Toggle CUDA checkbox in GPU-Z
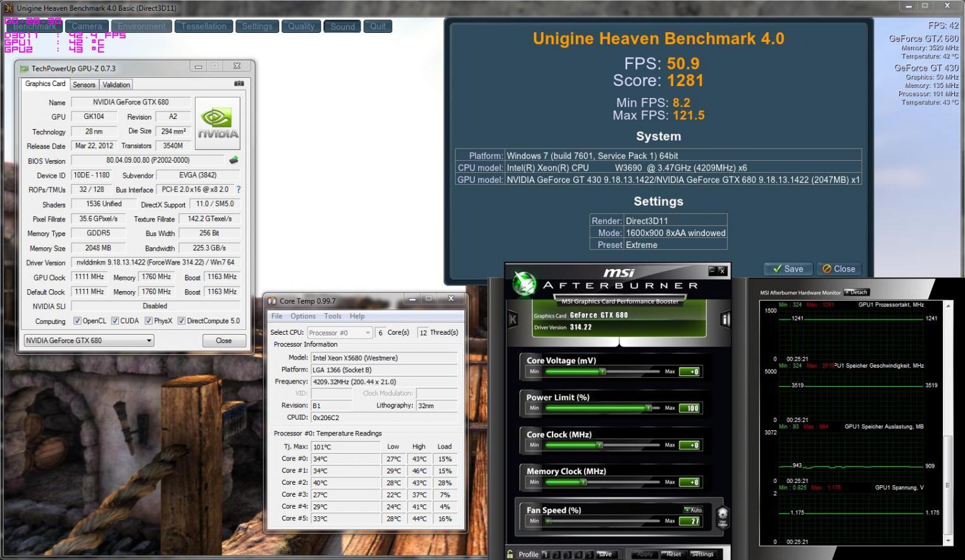Viewport: 965px width, 560px height. pyautogui.click(x=115, y=321)
